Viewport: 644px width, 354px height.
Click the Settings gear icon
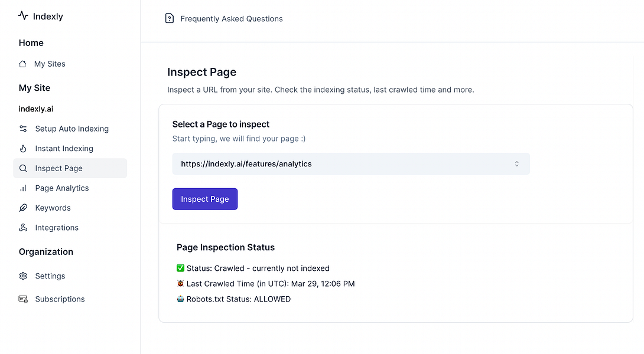(x=23, y=276)
